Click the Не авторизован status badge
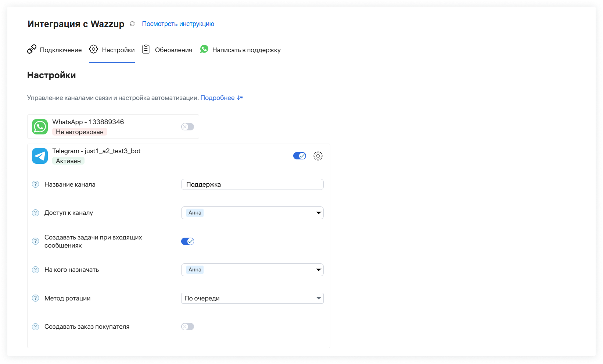Viewport: 603px width, 364px height. coord(80,132)
